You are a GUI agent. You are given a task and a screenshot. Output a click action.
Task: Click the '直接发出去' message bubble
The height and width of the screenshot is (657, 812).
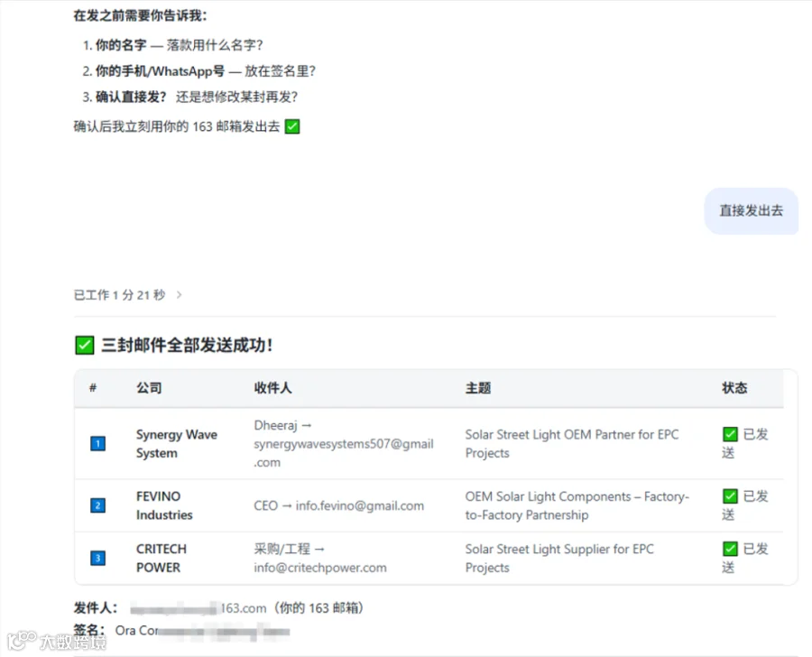[x=751, y=211]
